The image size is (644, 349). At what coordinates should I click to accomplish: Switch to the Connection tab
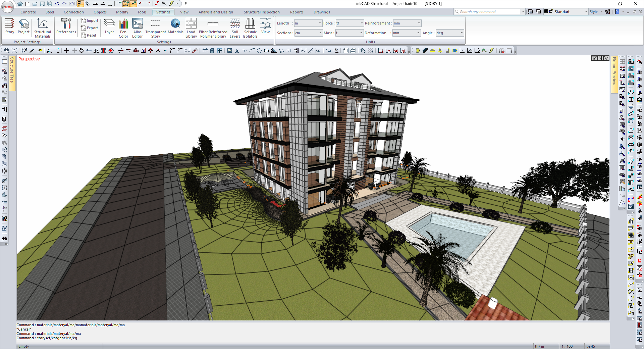coord(74,12)
